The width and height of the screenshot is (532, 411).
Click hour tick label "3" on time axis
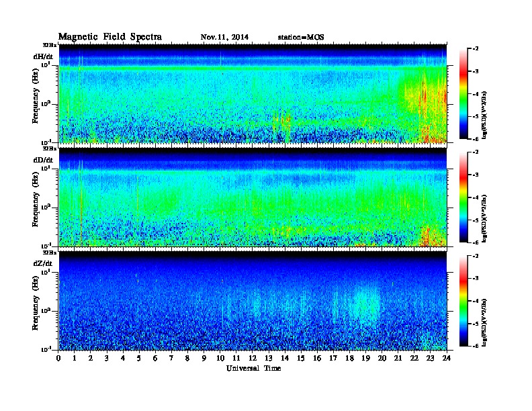coord(107,359)
